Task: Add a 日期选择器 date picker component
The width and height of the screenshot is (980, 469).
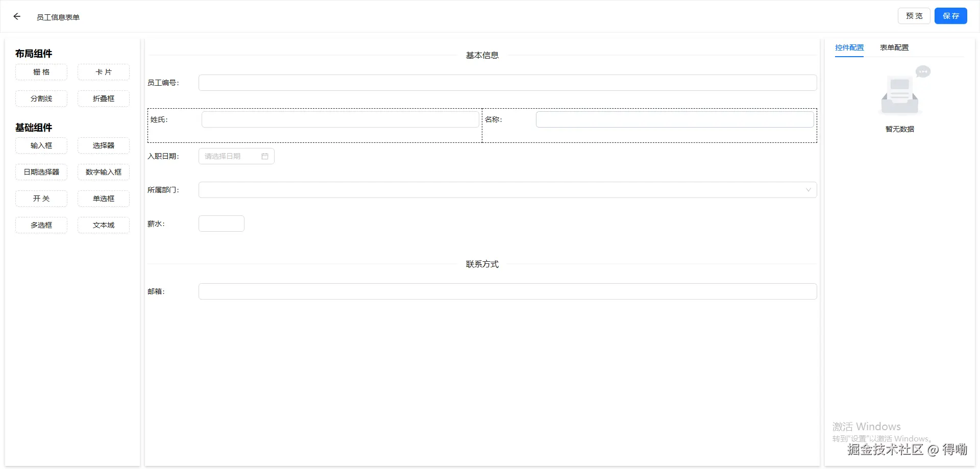Action: coord(41,172)
